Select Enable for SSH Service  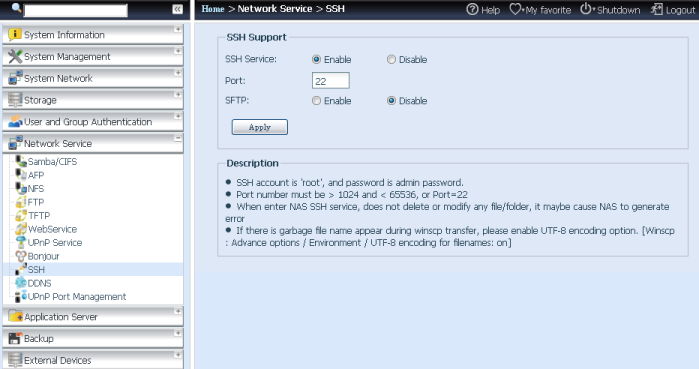coord(316,59)
